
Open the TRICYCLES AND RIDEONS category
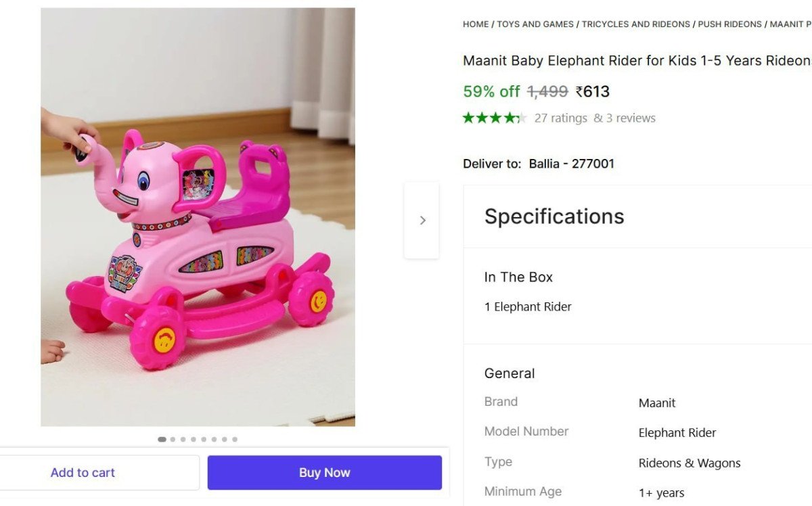[x=636, y=24]
